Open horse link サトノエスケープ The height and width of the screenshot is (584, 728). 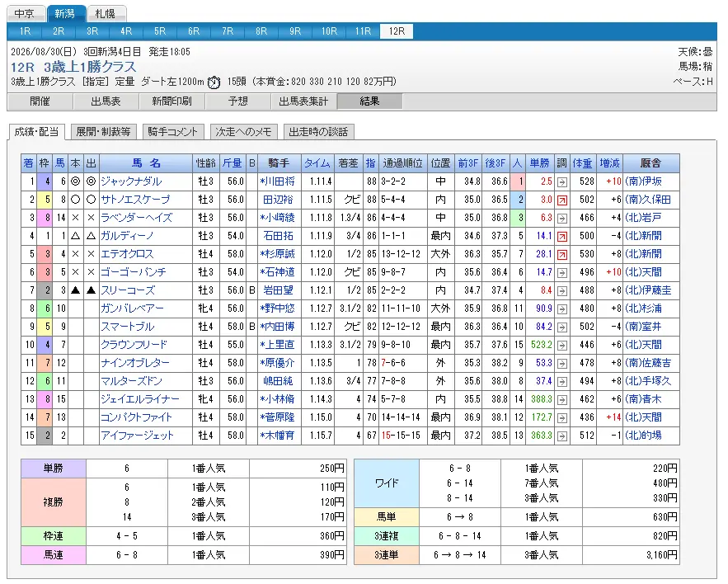point(135,200)
